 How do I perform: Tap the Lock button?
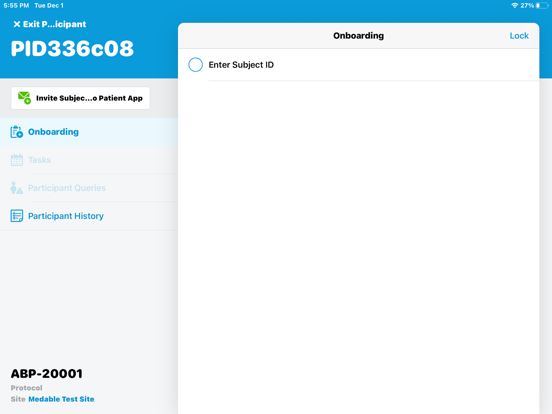tap(519, 36)
